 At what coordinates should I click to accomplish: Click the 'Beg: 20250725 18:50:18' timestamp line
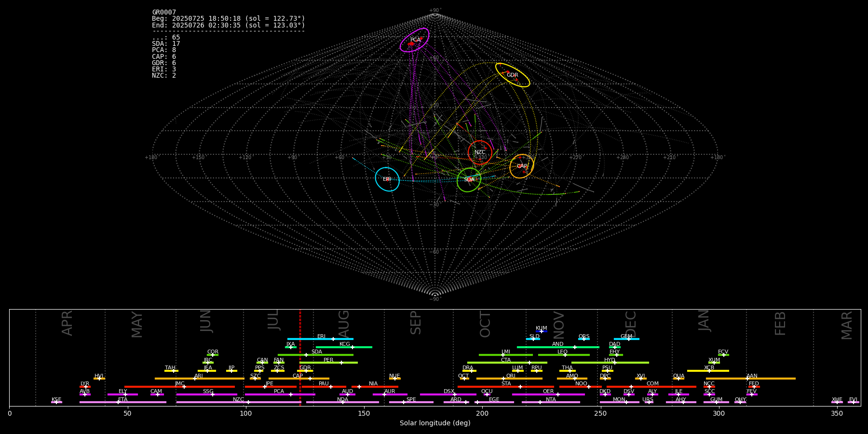[x=229, y=19]
